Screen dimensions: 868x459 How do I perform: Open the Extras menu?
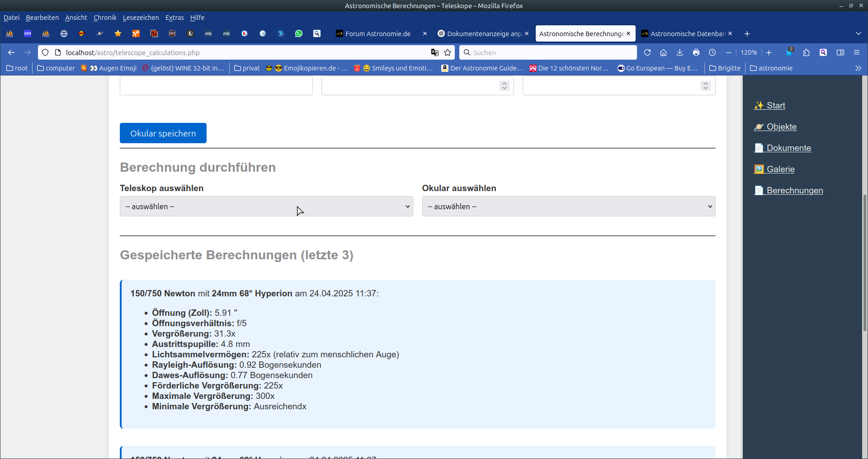tap(175, 18)
